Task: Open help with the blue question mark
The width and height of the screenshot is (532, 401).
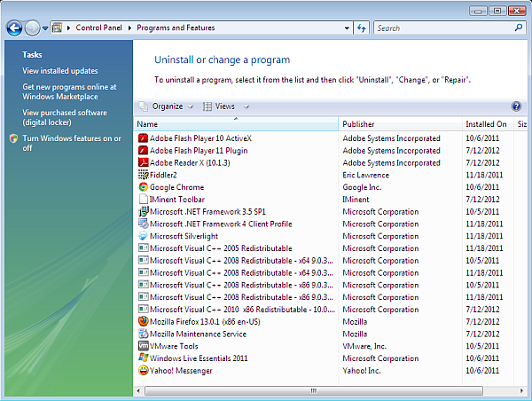Action: coord(516,106)
